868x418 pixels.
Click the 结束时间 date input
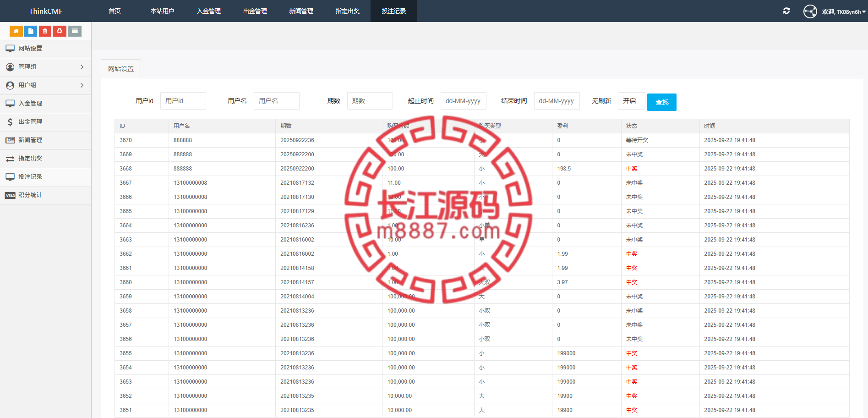[x=557, y=101]
